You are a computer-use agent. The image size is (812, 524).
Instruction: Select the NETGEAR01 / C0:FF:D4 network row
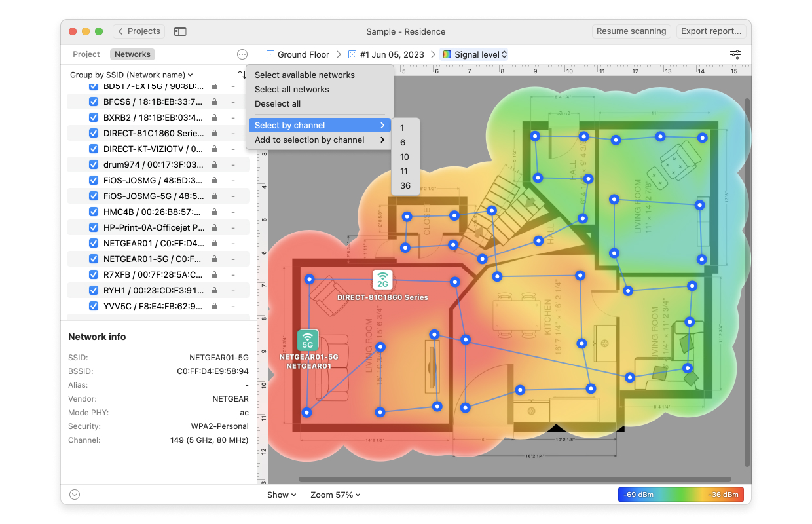(x=158, y=243)
